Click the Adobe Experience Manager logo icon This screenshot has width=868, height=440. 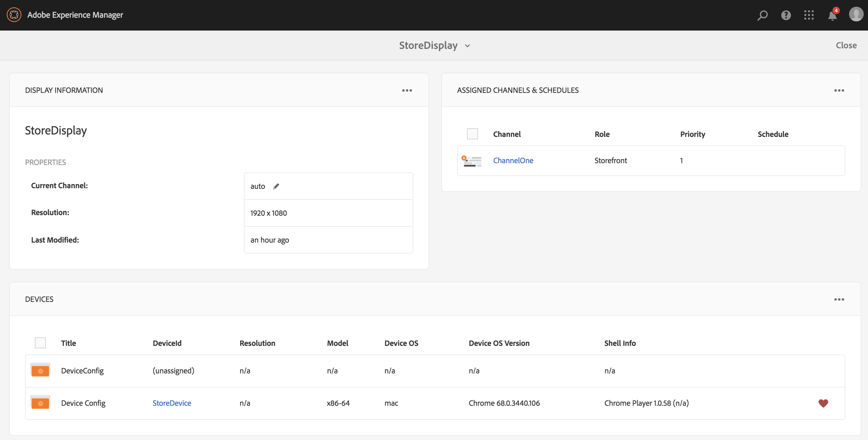click(x=14, y=15)
